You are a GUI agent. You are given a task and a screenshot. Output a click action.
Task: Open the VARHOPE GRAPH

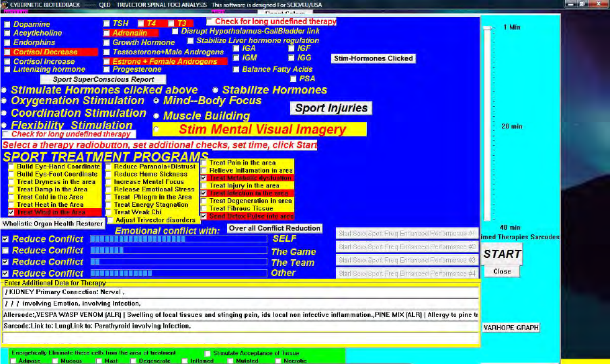pos(511,328)
